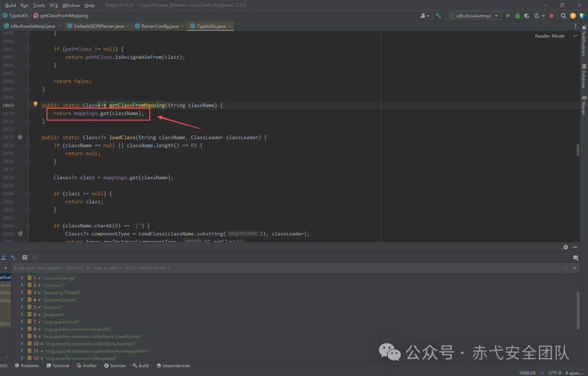Build project using the hammer icon

438,16
